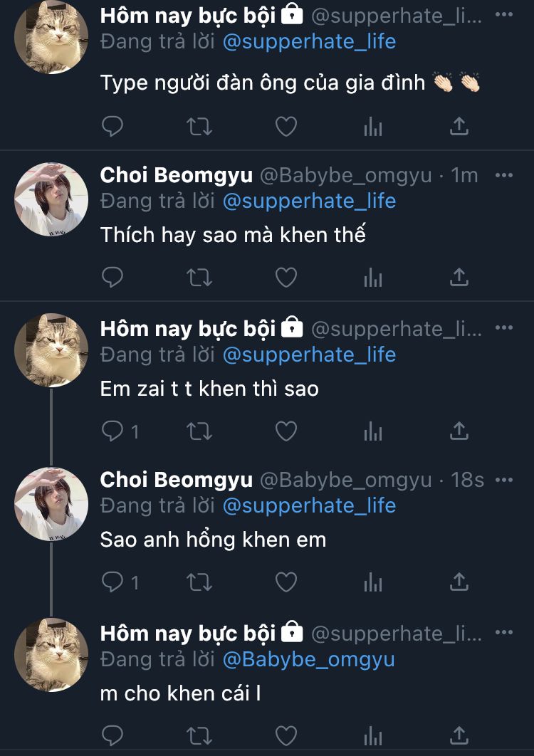Reply to the "Sao anh hổng khen em" tweet
The height and width of the screenshot is (756, 534).
pos(112,582)
